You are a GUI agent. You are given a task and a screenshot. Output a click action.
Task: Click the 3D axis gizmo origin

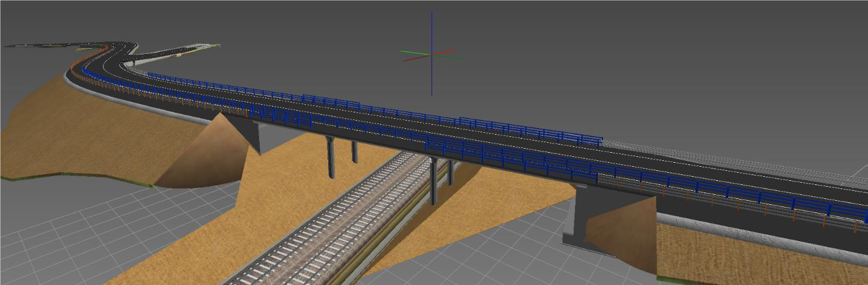pos(432,54)
